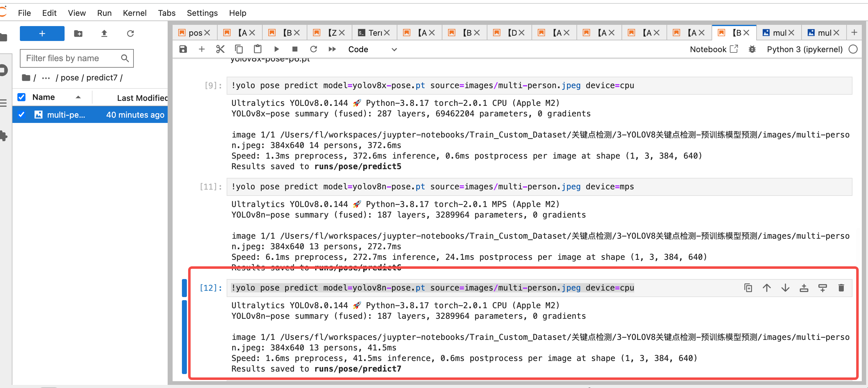Cut the selected cells with scissors icon
The width and height of the screenshot is (868, 388).
click(221, 49)
